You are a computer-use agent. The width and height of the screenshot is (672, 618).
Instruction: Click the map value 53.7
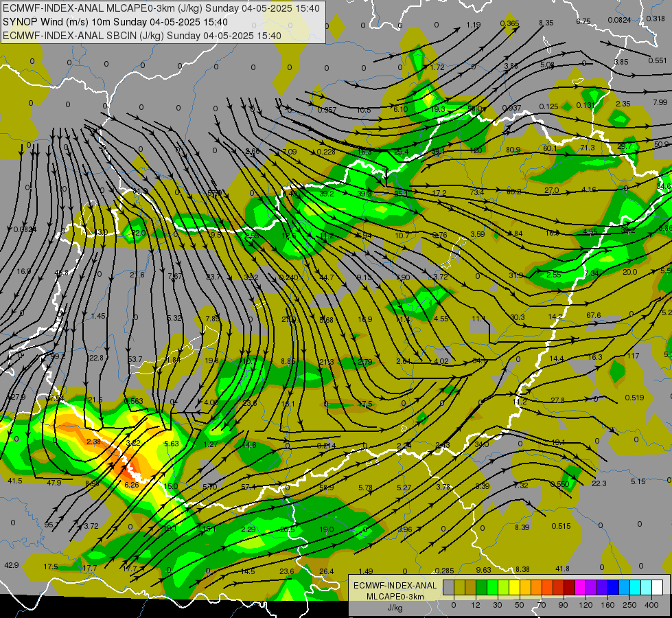click(x=135, y=359)
